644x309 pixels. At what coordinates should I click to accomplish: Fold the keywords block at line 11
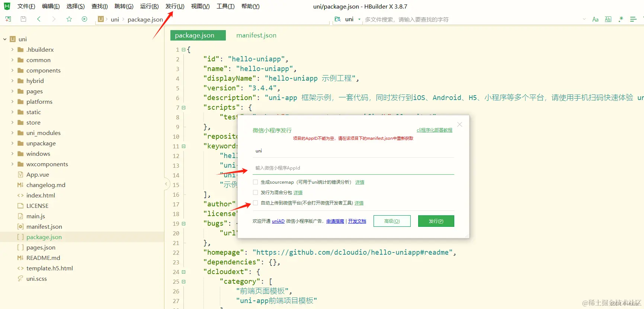tap(183, 146)
